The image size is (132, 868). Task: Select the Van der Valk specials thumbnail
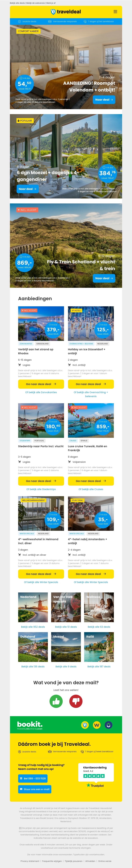coord(66,607)
